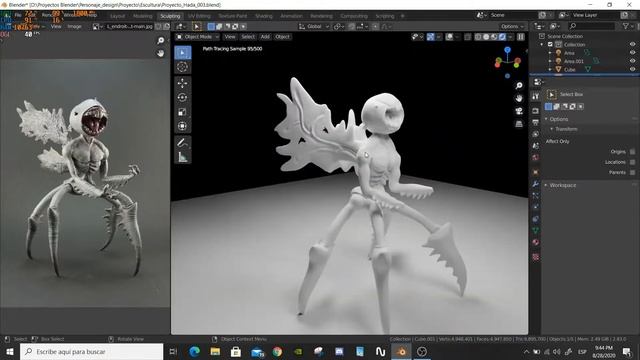Click the blue Z axis on navigation gizmo
This screenshot has height=360, width=640.
[507, 50]
